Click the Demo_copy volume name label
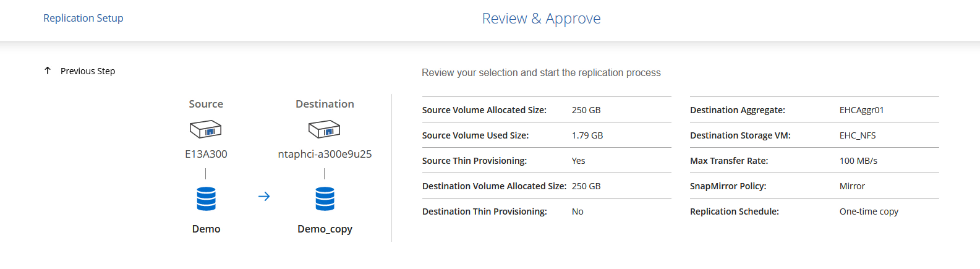This screenshot has width=980, height=269. point(325,229)
